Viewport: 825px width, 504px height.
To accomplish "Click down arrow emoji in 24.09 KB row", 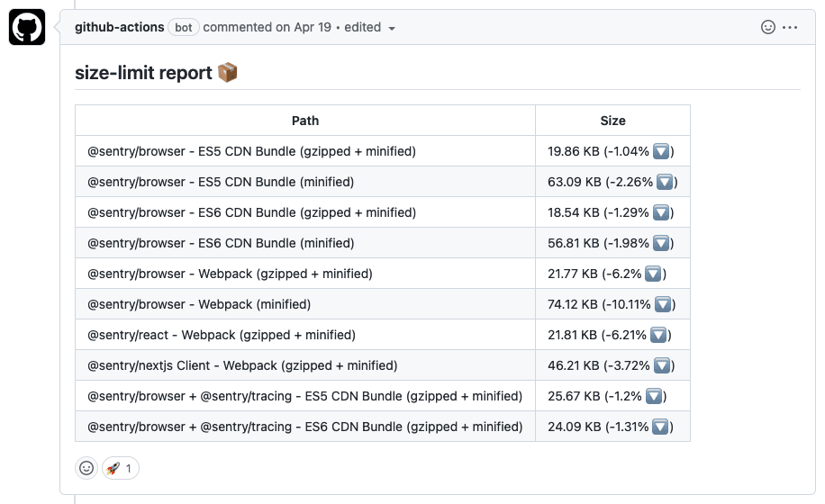I will (x=660, y=427).
